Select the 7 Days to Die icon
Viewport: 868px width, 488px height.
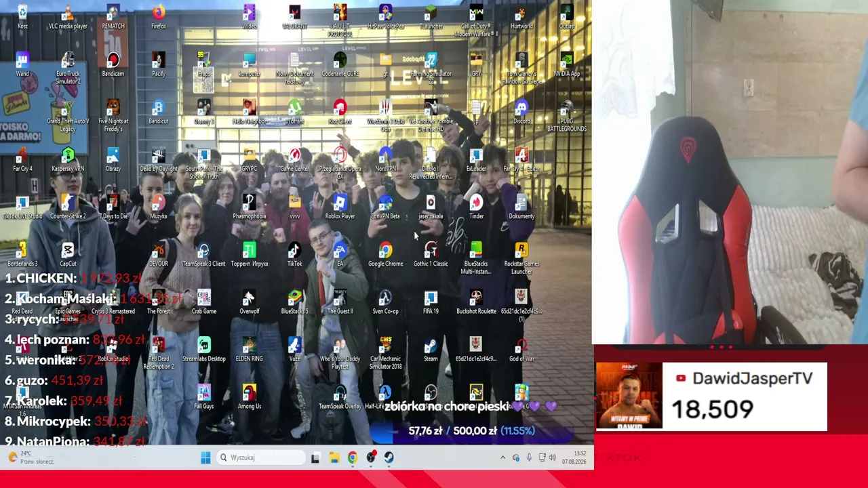pos(113,207)
